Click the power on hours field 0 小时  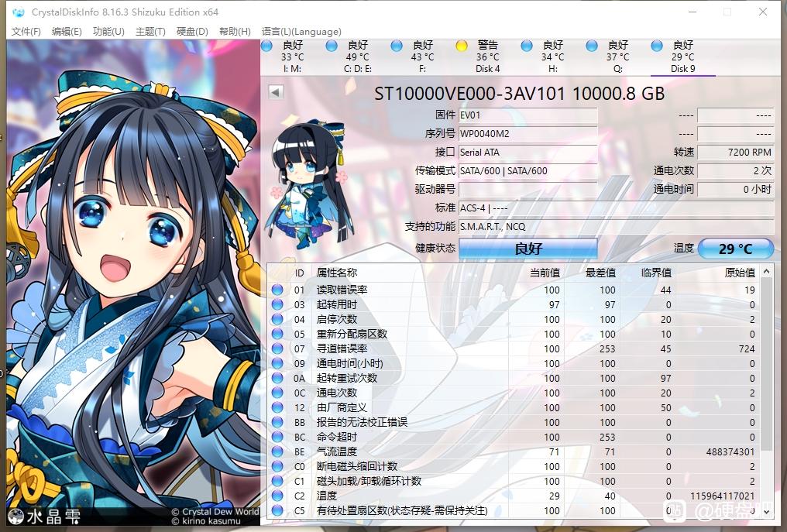(735, 189)
